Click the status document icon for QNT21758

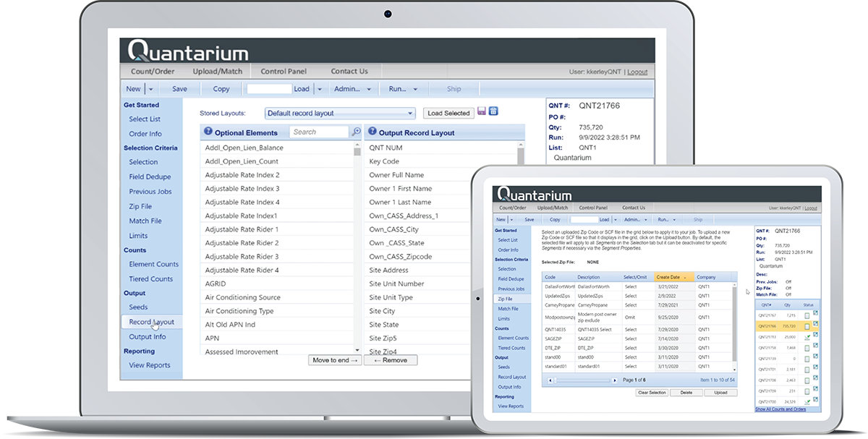tap(807, 348)
